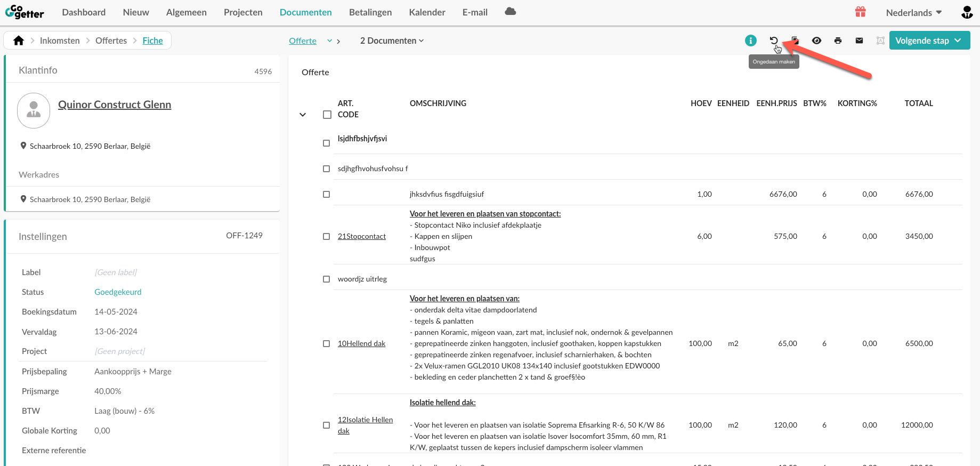Tick the 21Stopcontact row checkbox
Viewport: 980px width, 466px height.
(327, 236)
